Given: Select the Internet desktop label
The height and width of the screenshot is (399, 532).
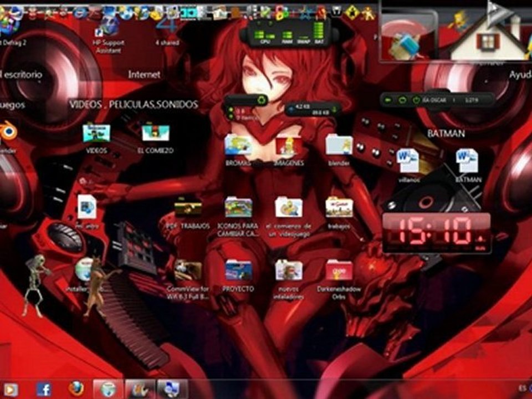Looking at the screenshot, I should point(144,75).
